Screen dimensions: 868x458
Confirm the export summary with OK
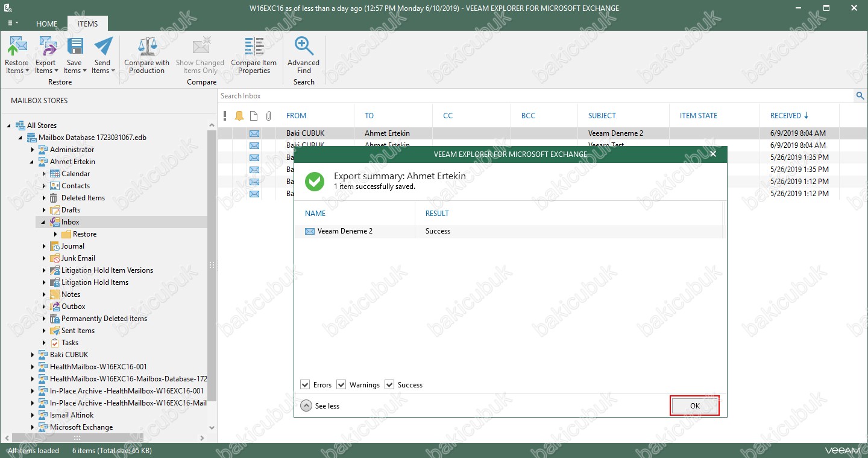pos(694,406)
